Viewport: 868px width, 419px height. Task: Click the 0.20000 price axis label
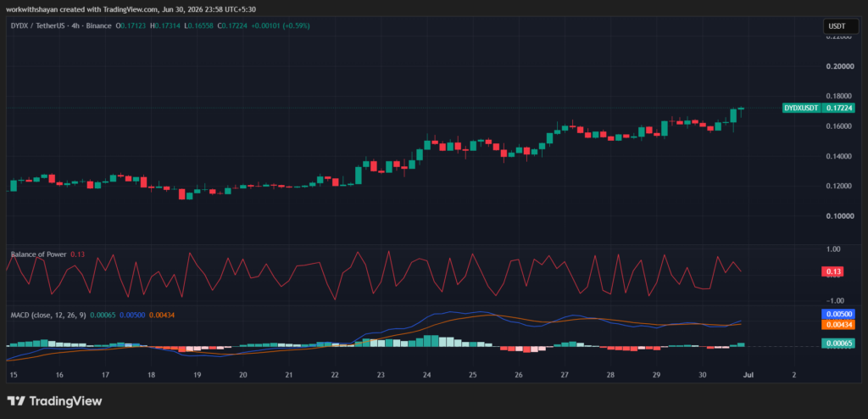coord(838,66)
